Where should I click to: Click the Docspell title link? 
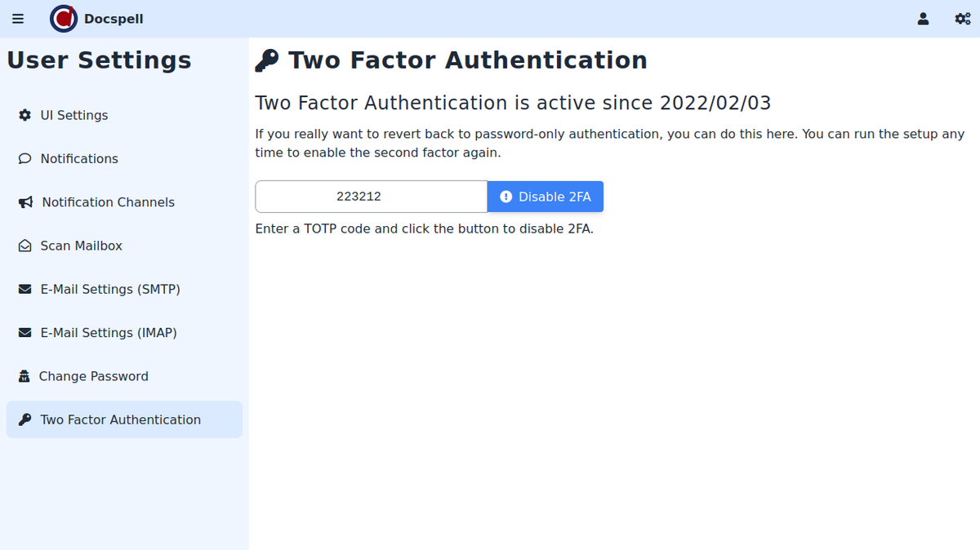click(114, 19)
